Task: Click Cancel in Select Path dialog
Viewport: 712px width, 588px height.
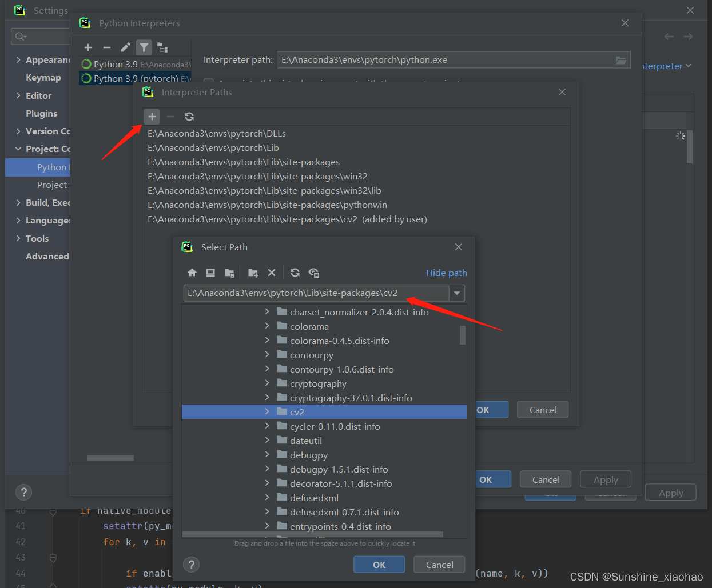Action: [x=439, y=565]
